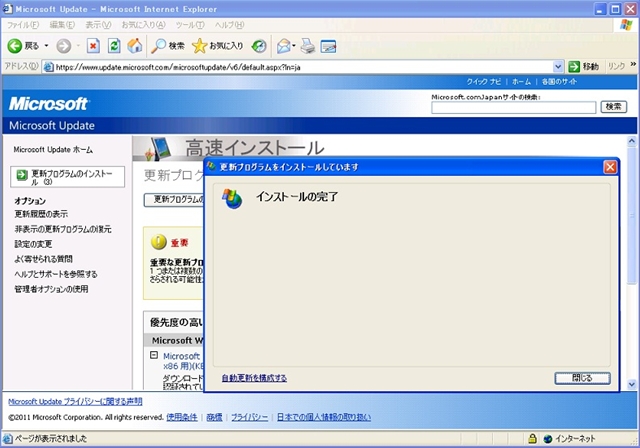Image resolution: width=640 pixels, height=448 pixels.
Task: Click the 閉じる button in the install dialog
Action: click(582, 378)
